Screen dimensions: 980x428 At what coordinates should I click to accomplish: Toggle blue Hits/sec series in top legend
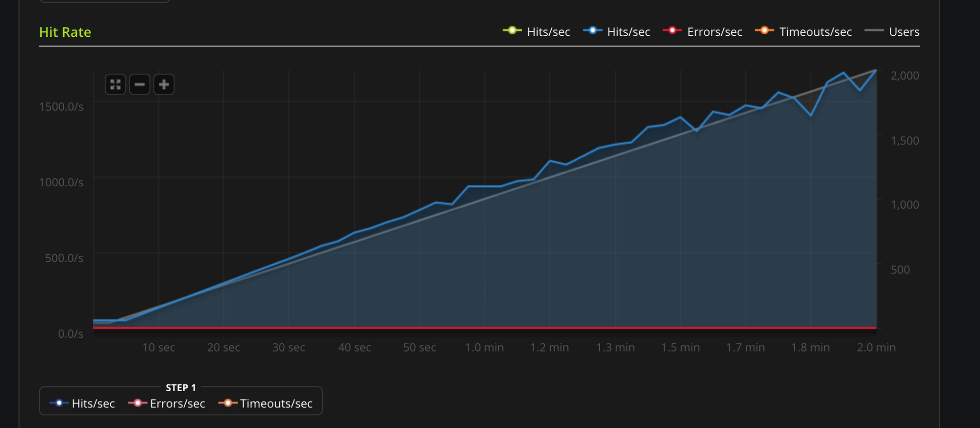(616, 32)
